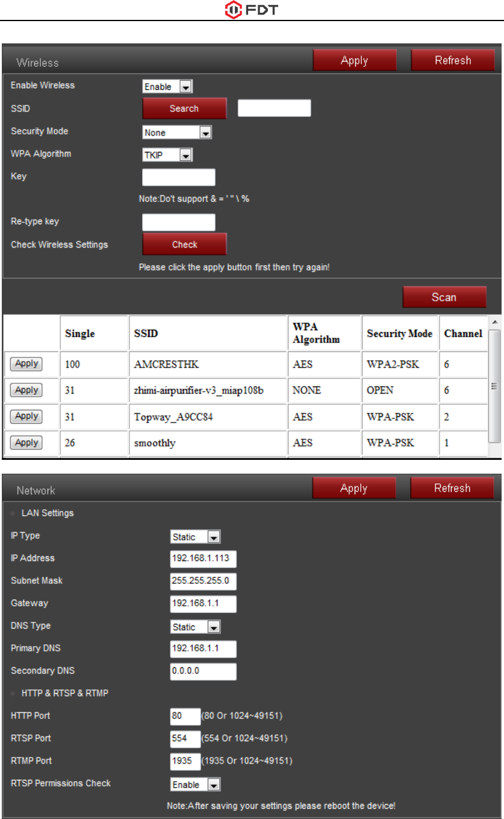Click the Subnet Mask field
Screen dimensions: 504x819
[x=204, y=582]
